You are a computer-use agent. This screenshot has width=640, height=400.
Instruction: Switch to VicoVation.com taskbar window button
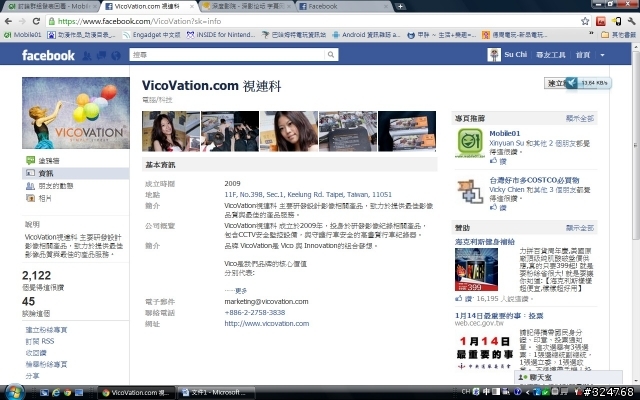point(136,393)
